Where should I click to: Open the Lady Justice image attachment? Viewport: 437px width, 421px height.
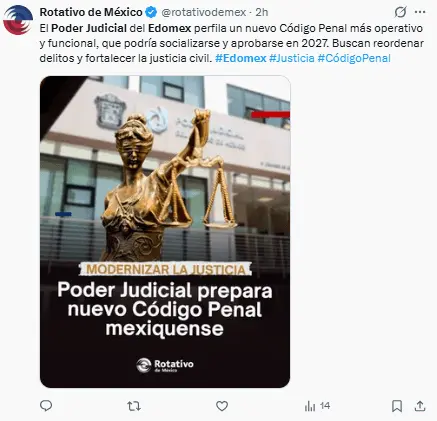point(165,232)
